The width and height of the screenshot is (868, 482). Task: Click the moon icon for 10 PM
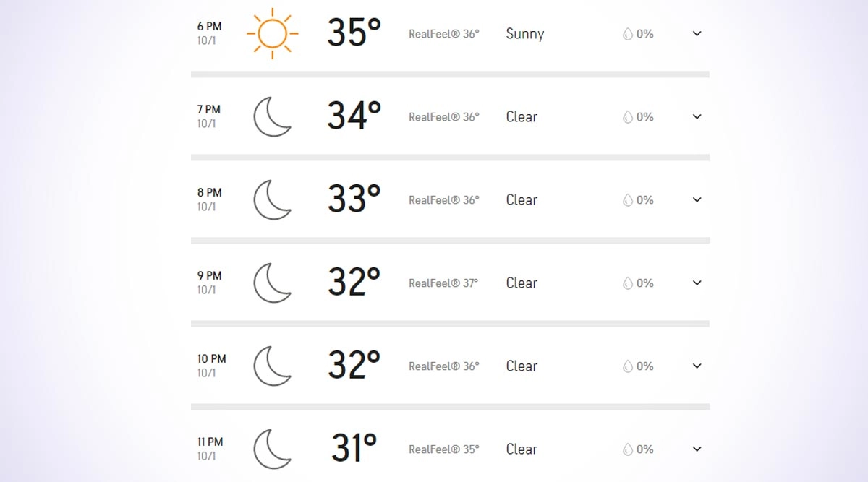pos(272,366)
